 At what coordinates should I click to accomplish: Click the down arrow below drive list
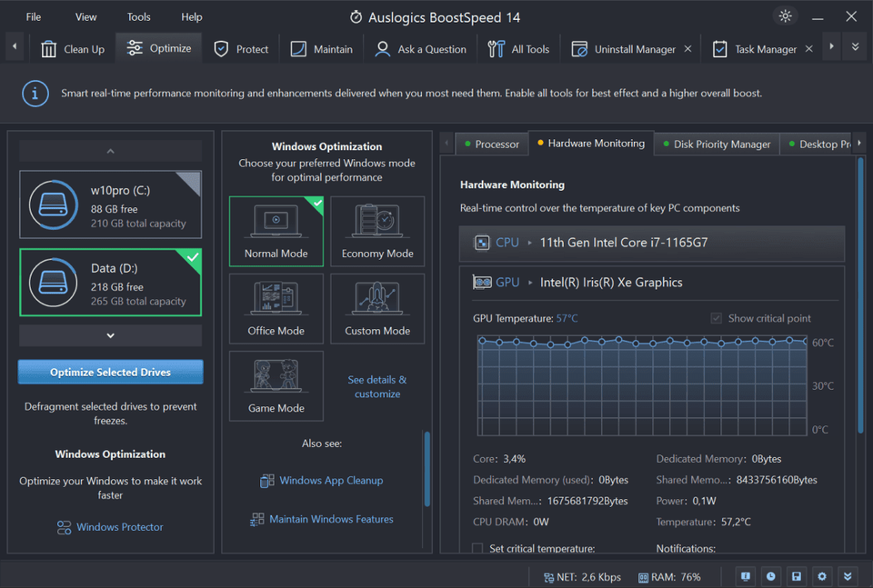(x=110, y=335)
